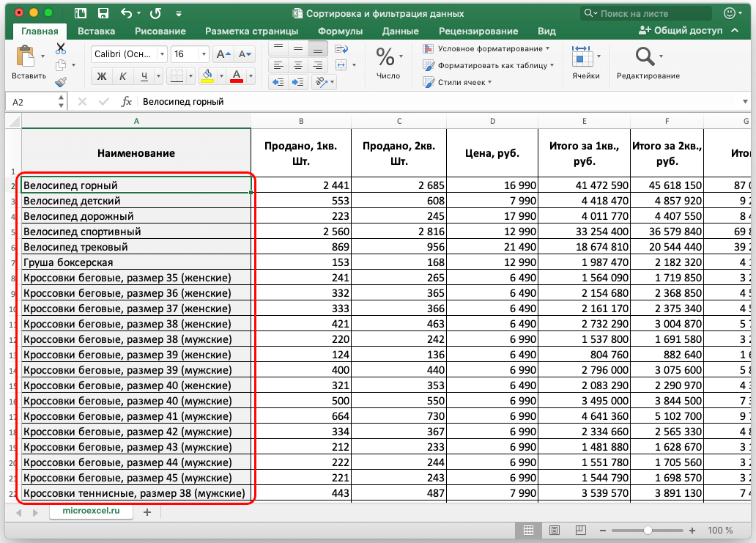This screenshot has height=543, width=756.
Task: Click the Cut scissors icon
Action: pos(61,48)
